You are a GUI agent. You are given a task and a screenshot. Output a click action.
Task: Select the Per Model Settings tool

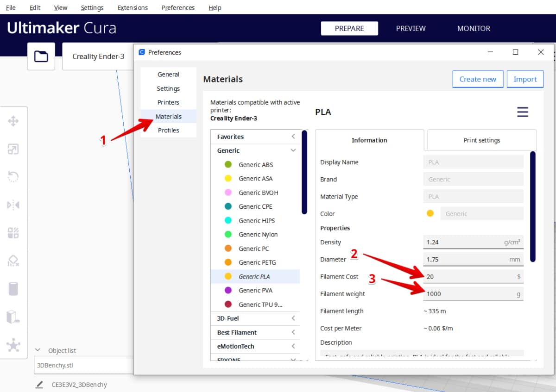(x=13, y=233)
